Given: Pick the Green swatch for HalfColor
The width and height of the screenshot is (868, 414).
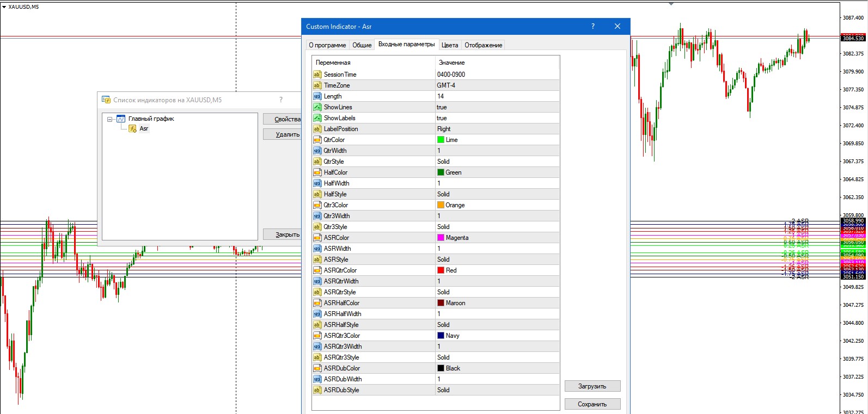Looking at the screenshot, I should [441, 172].
